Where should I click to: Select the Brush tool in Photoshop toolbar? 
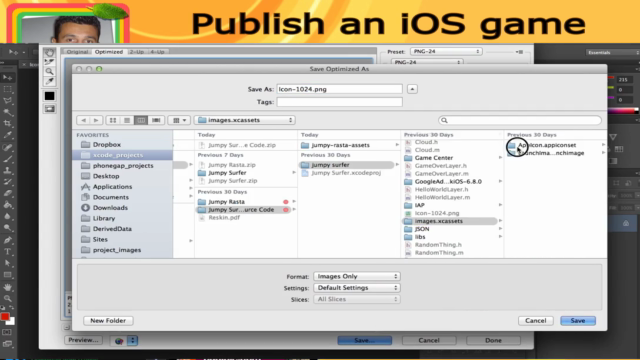coord(7,159)
